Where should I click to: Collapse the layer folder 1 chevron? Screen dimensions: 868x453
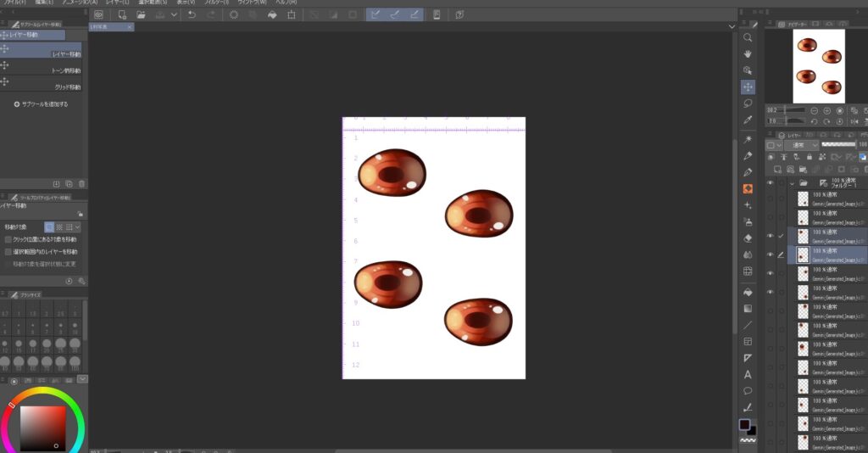793,182
